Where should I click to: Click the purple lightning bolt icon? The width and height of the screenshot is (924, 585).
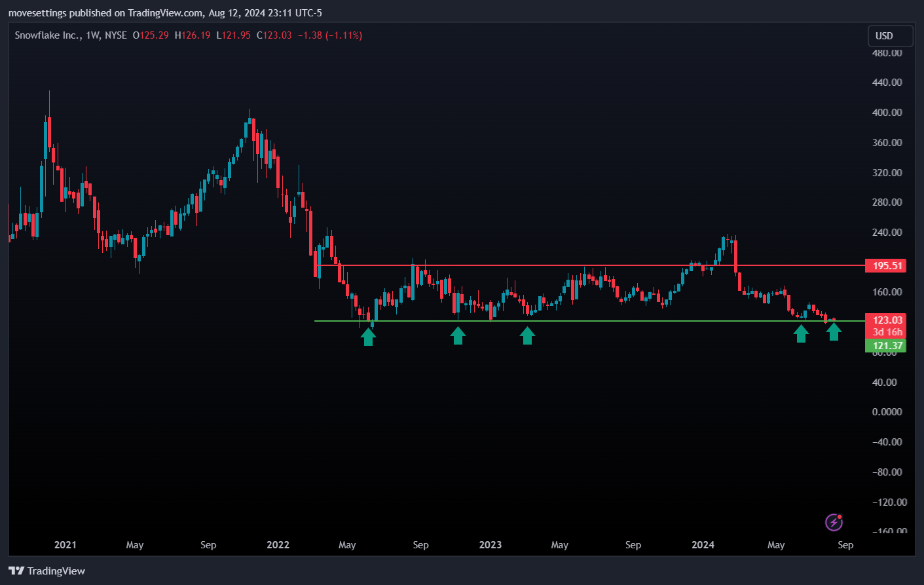click(x=834, y=522)
